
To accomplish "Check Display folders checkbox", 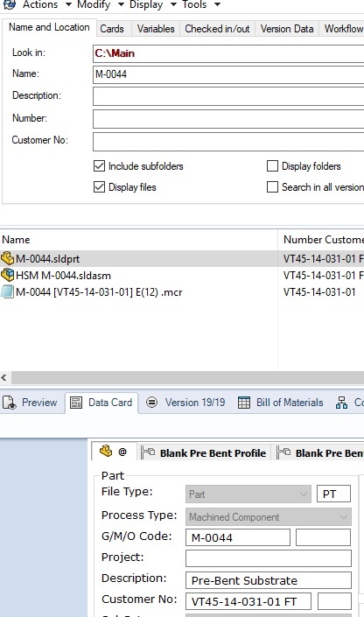I will (x=272, y=166).
